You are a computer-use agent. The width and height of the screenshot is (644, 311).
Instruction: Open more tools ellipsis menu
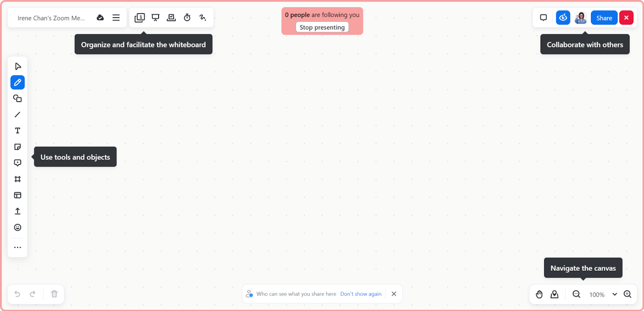pos(18,247)
